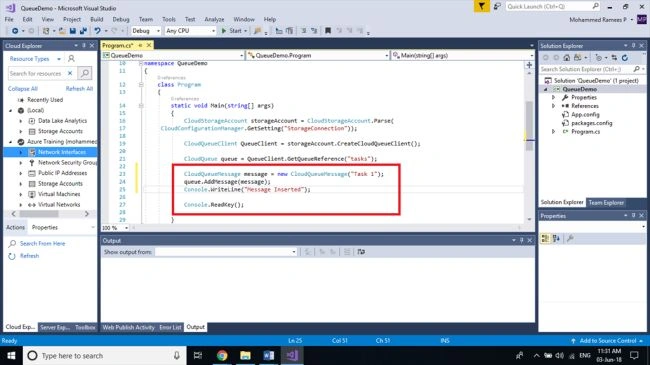Screen dimensions: 650x365
Task: Click the Home icon in Solution Explorer
Action: point(567,58)
